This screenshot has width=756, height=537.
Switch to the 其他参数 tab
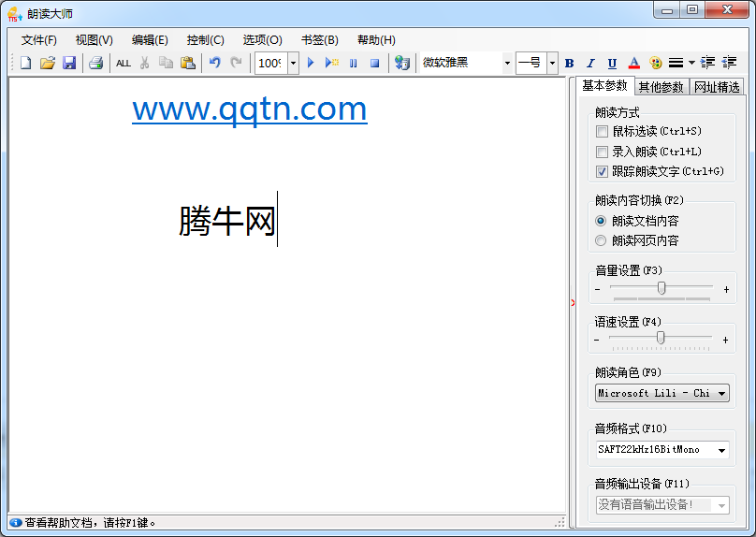click(x=661, y=87)
